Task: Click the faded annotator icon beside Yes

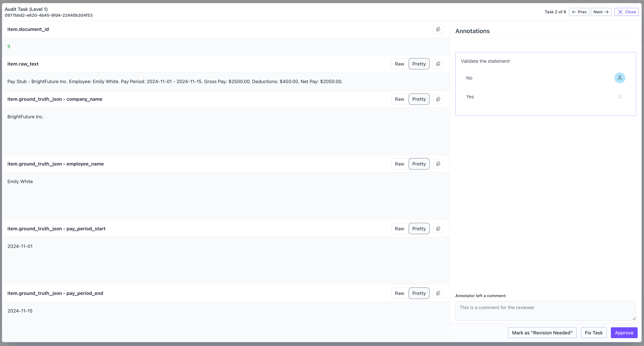Action: tap(619, 97)
